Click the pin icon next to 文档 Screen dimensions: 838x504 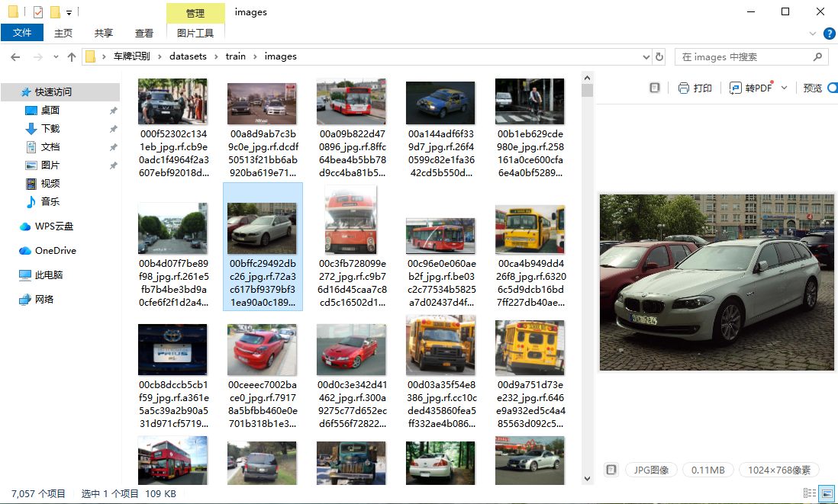pos(113,147)
